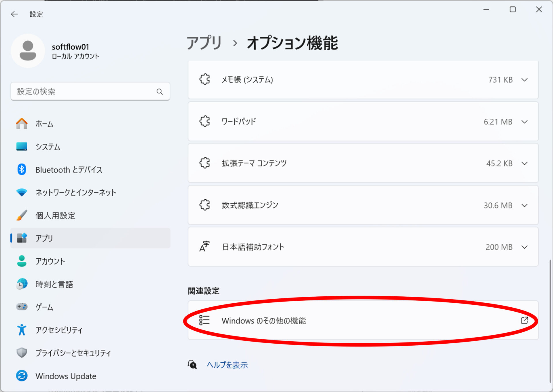This screenshot has width=553, height=392.
Task: Click the ローカル アカウント text
Action: (x=75, y=56)
